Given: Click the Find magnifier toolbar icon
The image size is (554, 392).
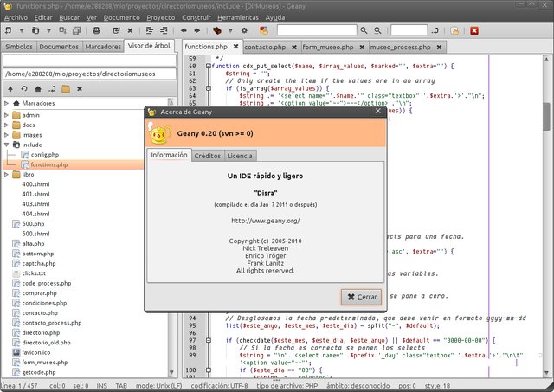Looking at the screenshot, I should click(364, 31).
